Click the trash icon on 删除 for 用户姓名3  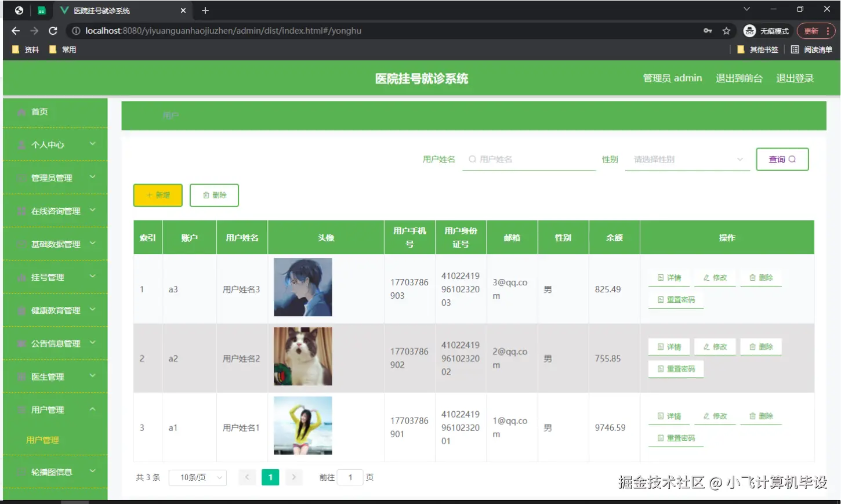[753, 277]
